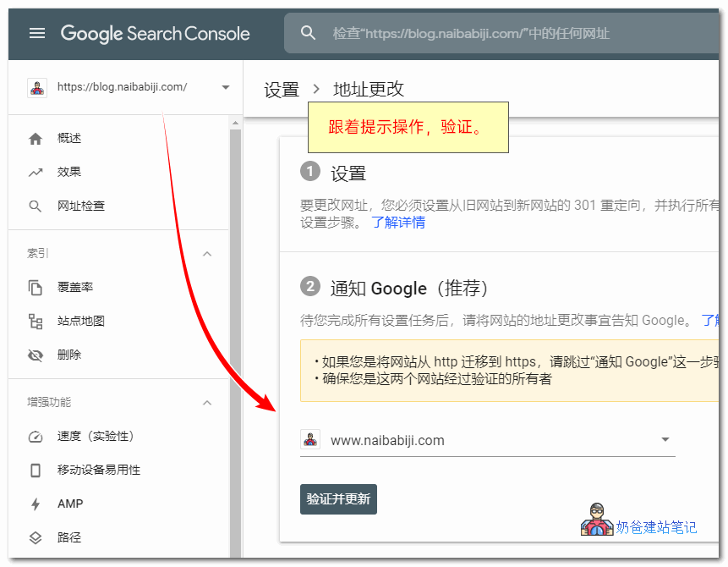Collapse the 索引 section
This screenshot has height=567, width=728.
coord(207,253)
